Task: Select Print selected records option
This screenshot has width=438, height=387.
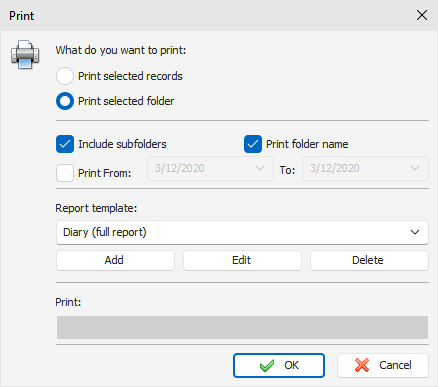Action: point(65,76)
